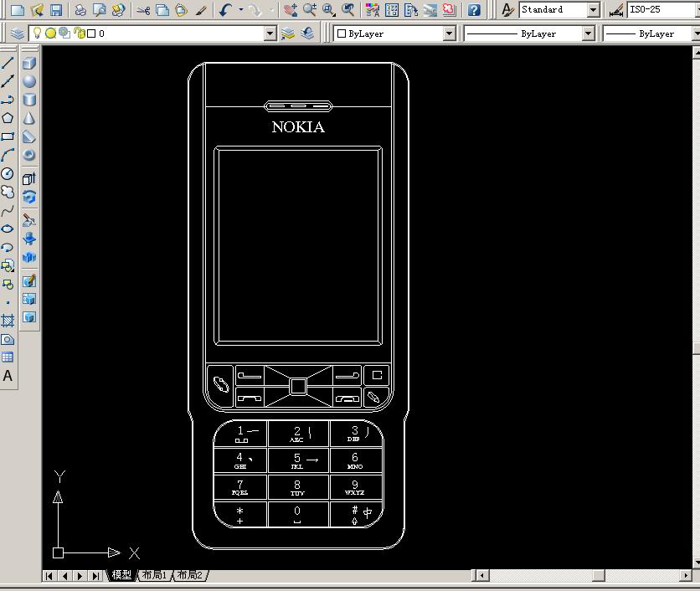
Task: Create a solid Torus
Action: [29, 155]
